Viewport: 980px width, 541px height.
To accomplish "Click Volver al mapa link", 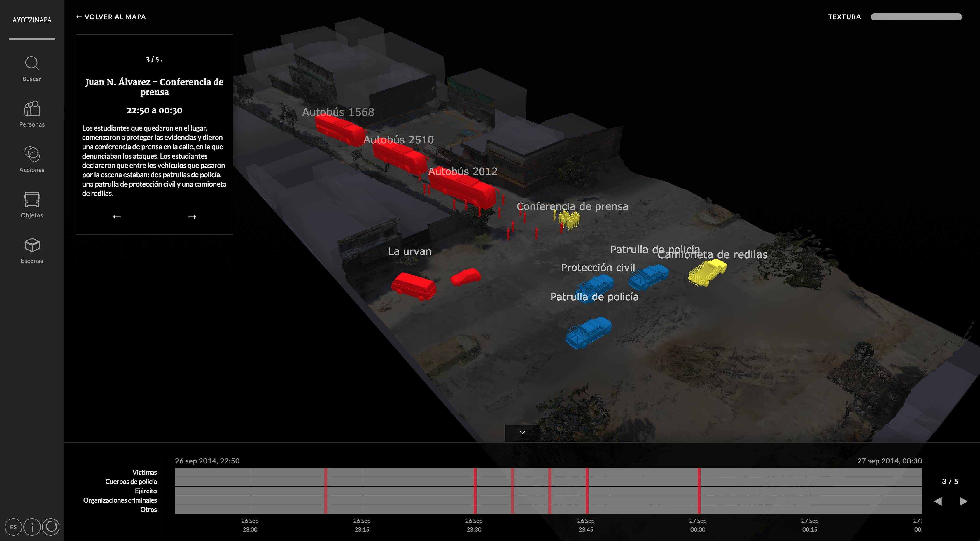I will pos(111,17).
